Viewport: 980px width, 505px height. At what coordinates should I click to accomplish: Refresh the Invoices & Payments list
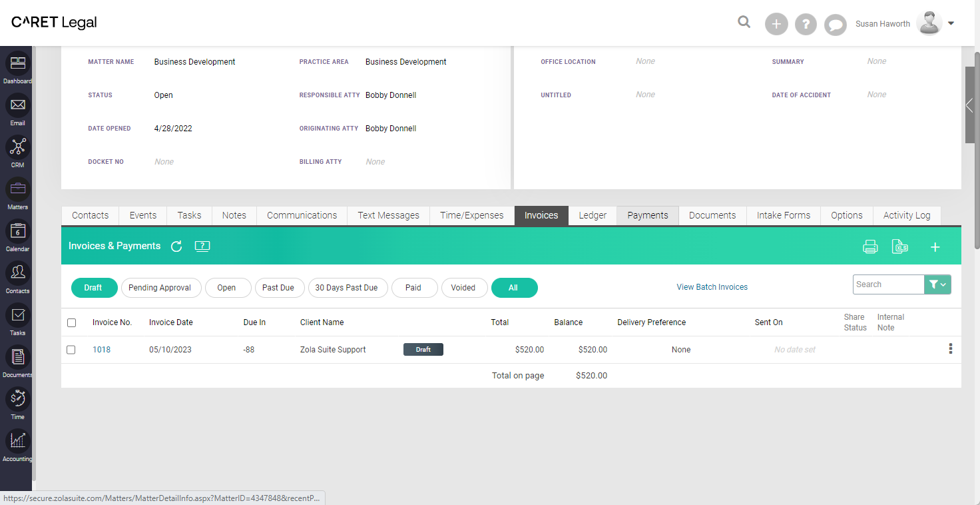click(x=176, y=247)
